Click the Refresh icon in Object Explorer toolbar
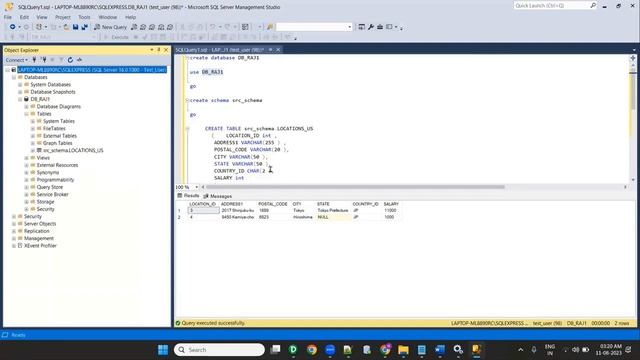 click(x=70, y=60)
